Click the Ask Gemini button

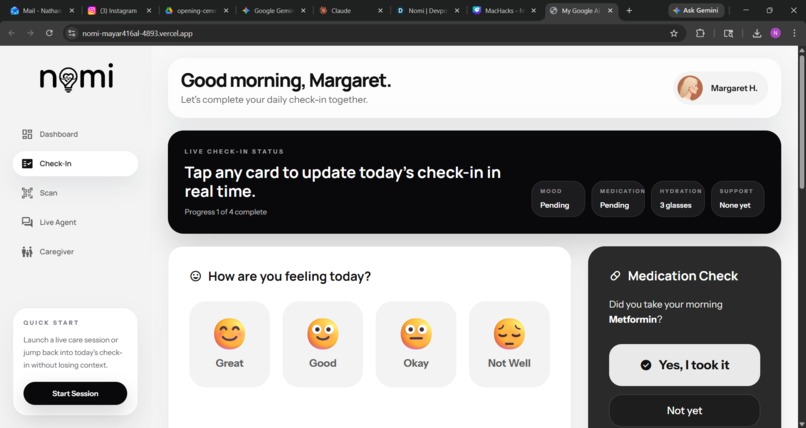click(697, 10)
